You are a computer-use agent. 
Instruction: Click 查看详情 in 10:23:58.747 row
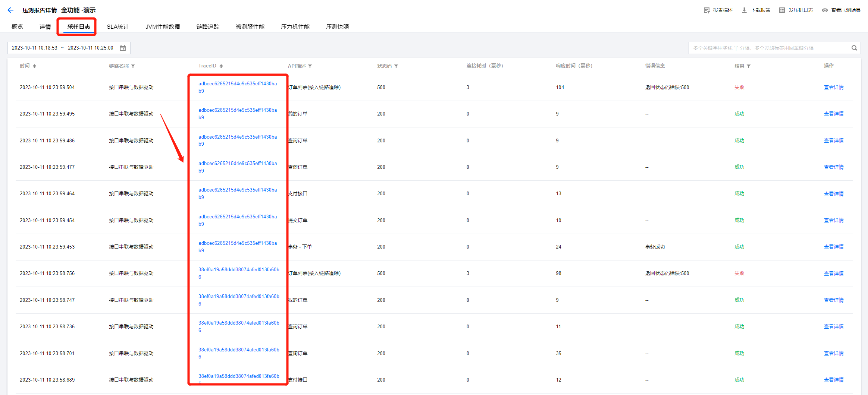pyautogui.click(x=834, y=300)
